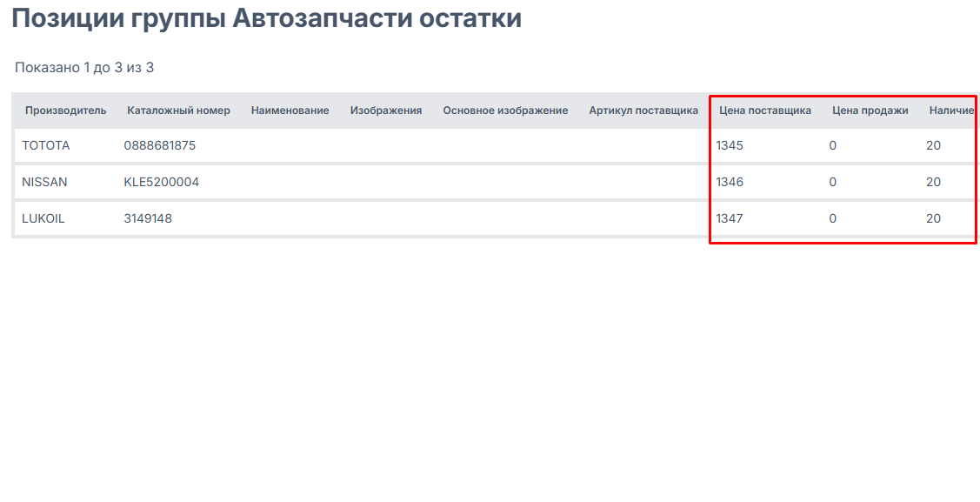Click the LUKOIL manufacturer cell
The width and height of the screenshot is (980, 502).
click(x=43, y=218)
